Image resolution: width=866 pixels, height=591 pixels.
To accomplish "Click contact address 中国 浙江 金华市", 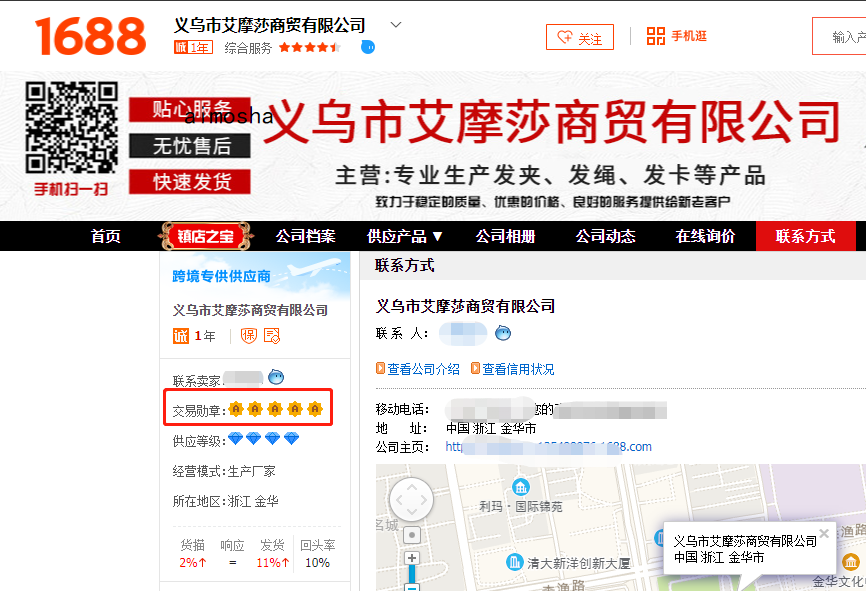I will [x=491, y=428].
